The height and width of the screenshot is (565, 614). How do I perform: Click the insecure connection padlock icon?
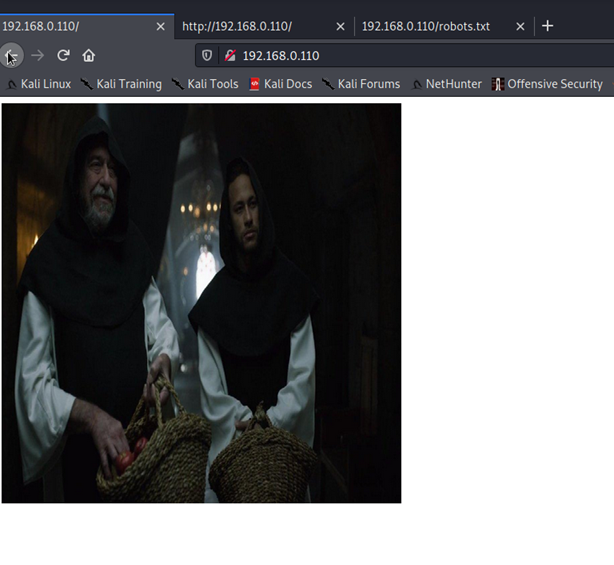click(230, 56)
